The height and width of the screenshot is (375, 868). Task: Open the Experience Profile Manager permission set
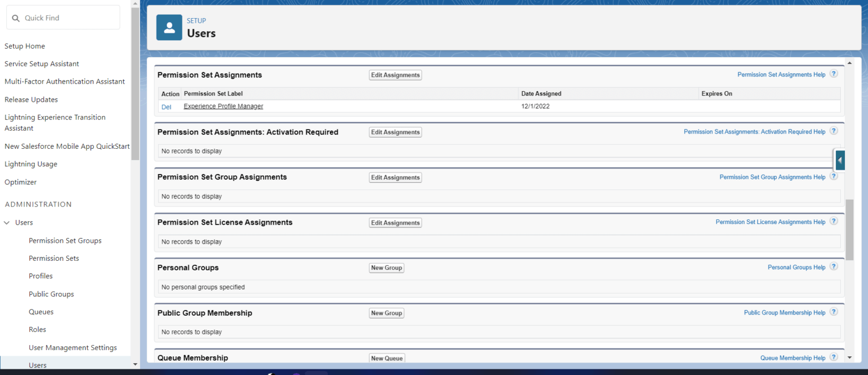223,106
